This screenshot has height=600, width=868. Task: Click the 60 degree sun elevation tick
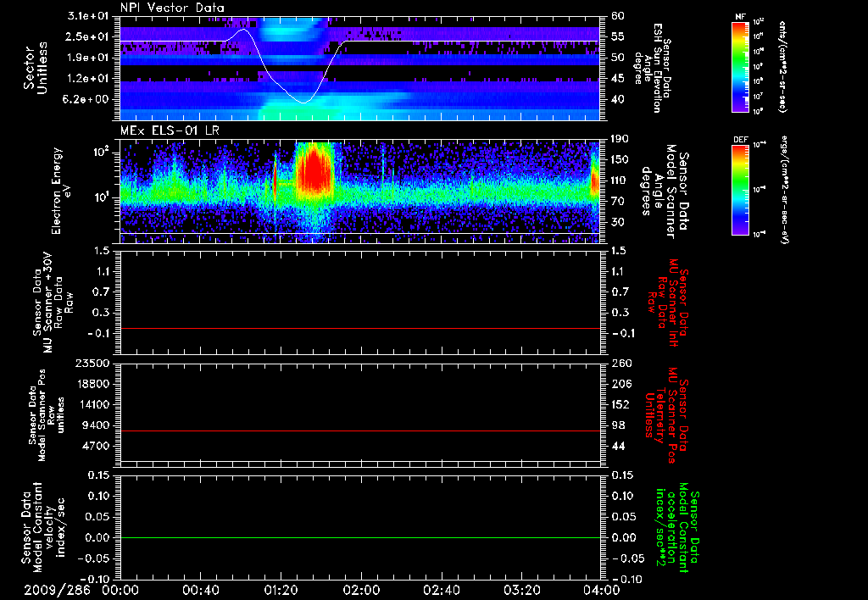point(618,16)
